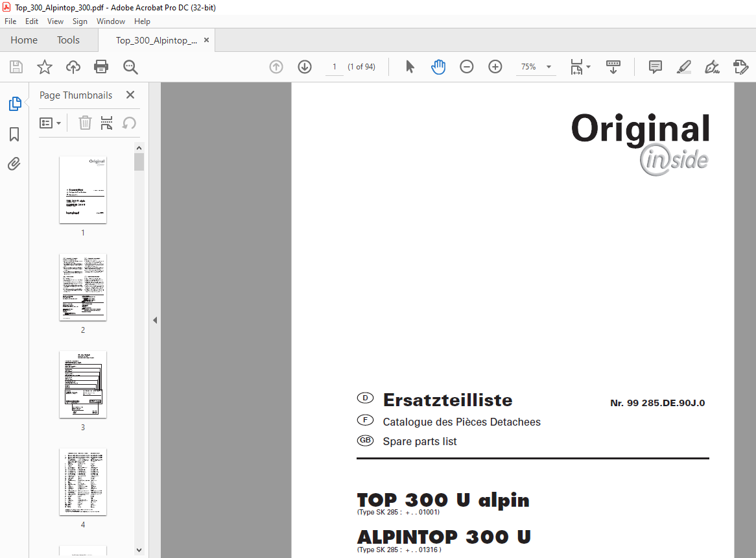Click the Edit PDF stamp icon
This screenshot has width=756, height=558.
(740, 67)
